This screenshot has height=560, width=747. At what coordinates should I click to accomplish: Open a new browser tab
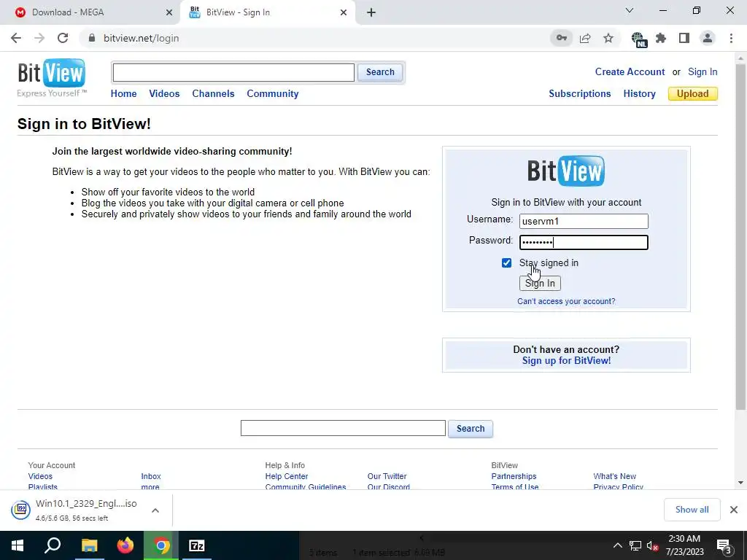(371, 12)
